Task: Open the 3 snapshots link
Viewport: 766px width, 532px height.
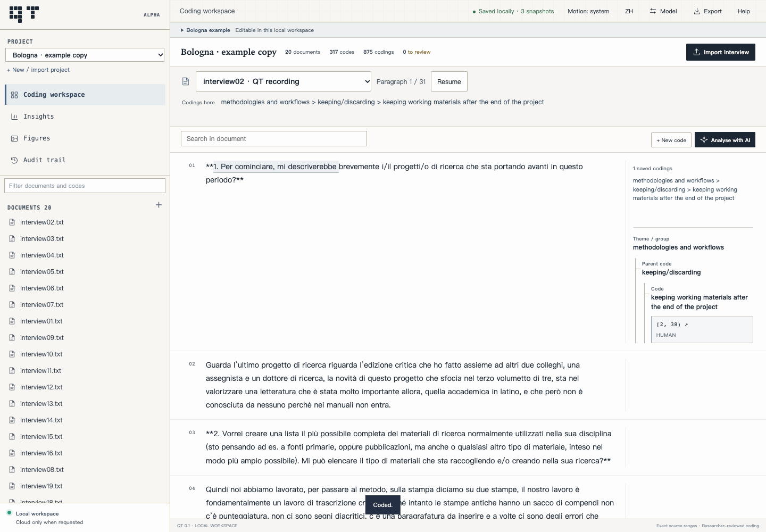Action: point(537,11)
